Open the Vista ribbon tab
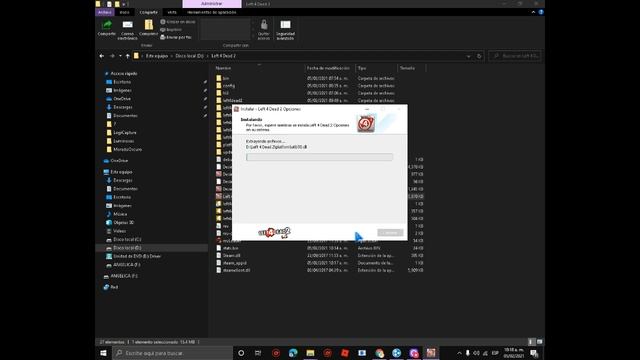The width and height of the screenshot is (640, 360). click(172, 12)
